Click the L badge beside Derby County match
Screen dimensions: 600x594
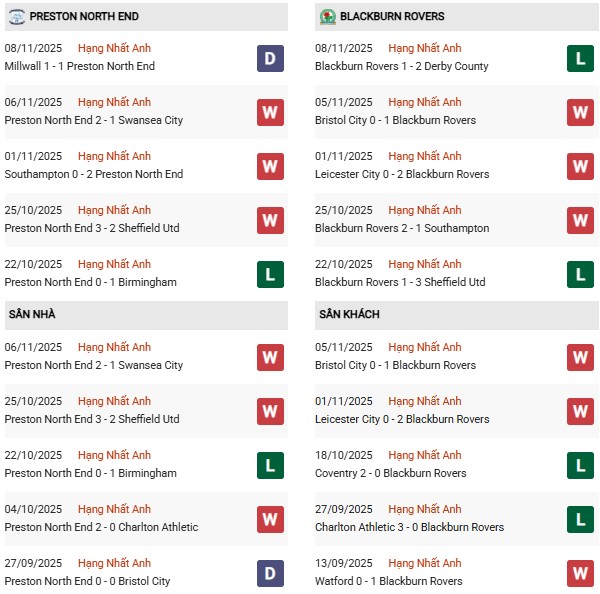[x=580, y=58]
